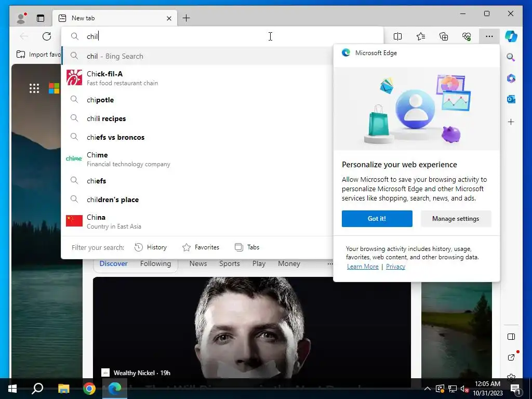
Task: Open the News feed tab
Action: click(x=198, y=263)
